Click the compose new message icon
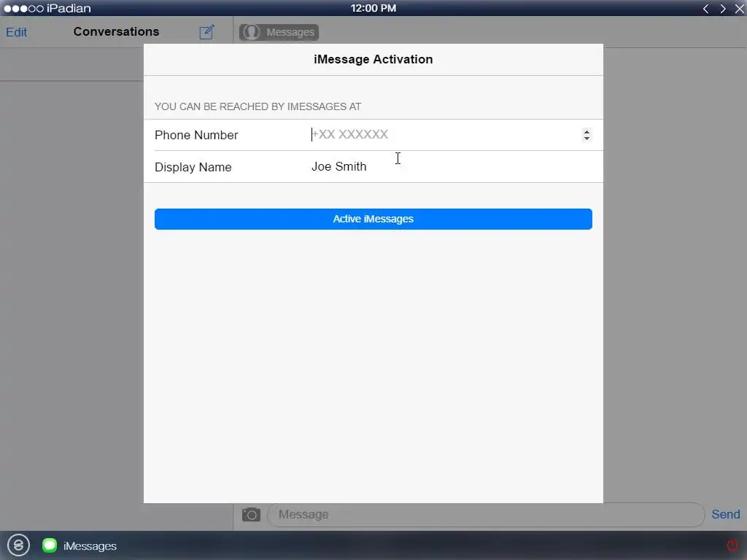This screenshot has width=747, height=560. pos(206,32)
